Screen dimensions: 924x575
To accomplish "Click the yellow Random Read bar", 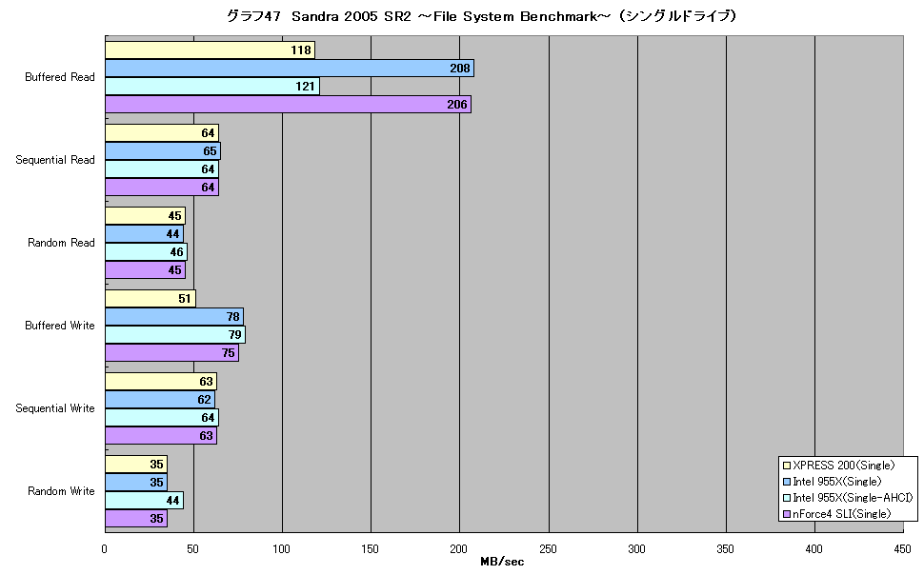I will coord(145,215).
